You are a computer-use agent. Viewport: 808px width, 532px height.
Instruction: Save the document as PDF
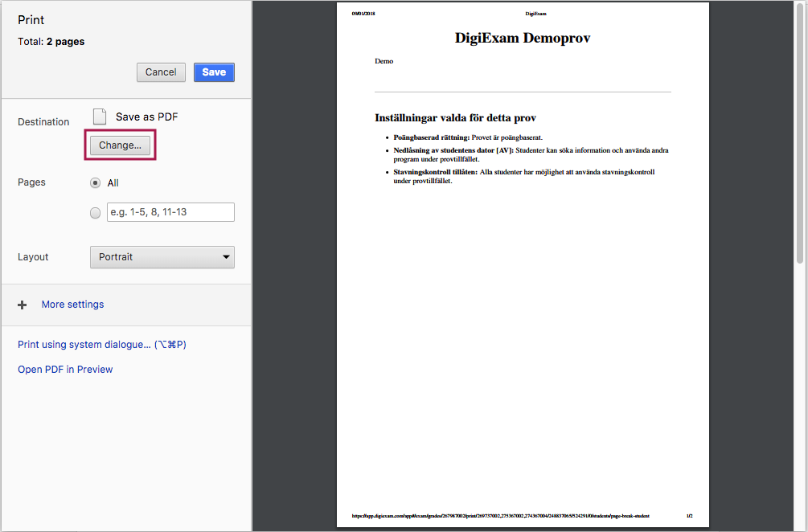214,72
